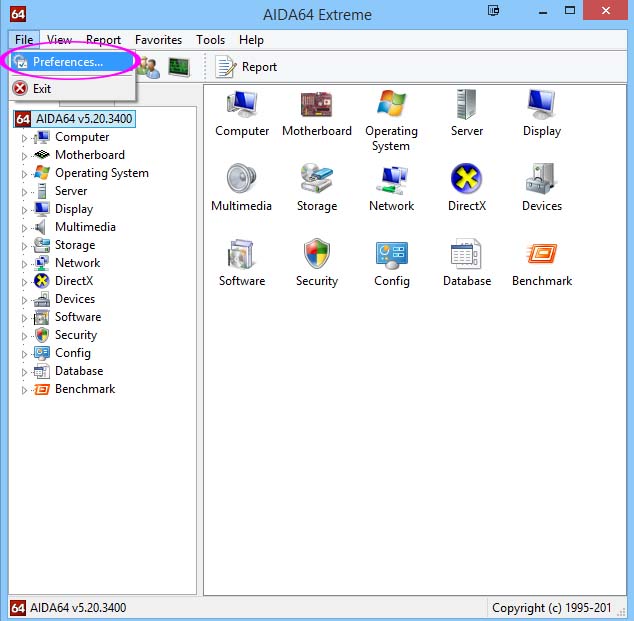Viewport: 634px width, 621px height.
Task: Expand the Computer tree node
Action: pyautogui.click(x=24, y=138)
